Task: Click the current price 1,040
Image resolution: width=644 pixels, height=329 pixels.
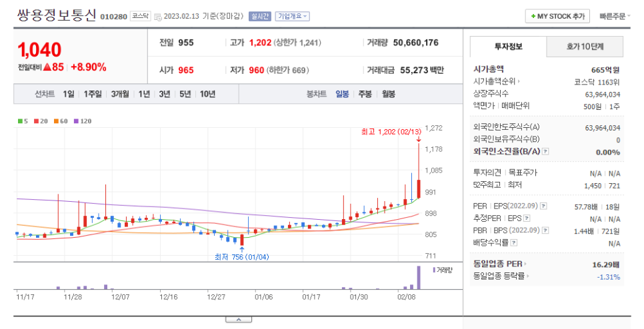Action: click(x=39, y=50)
